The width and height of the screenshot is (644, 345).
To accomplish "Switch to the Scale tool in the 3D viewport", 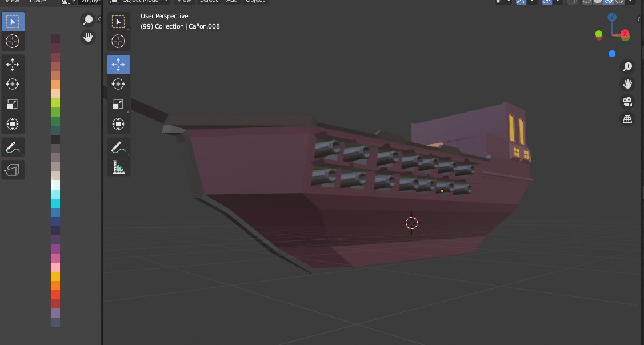I will click(119, 104).
